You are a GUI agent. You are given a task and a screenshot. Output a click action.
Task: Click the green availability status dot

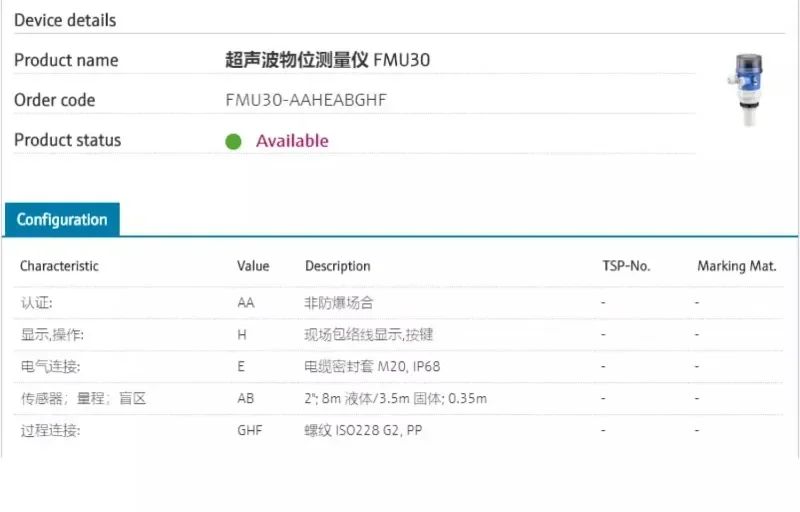[233, 141]
